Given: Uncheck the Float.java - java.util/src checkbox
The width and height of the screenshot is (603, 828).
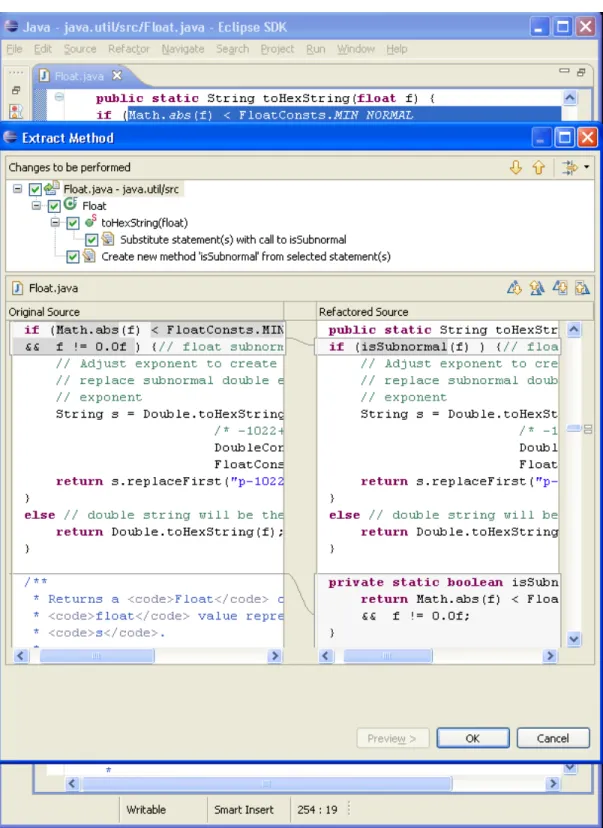Looking at the screenshot, I should (35, 189).
